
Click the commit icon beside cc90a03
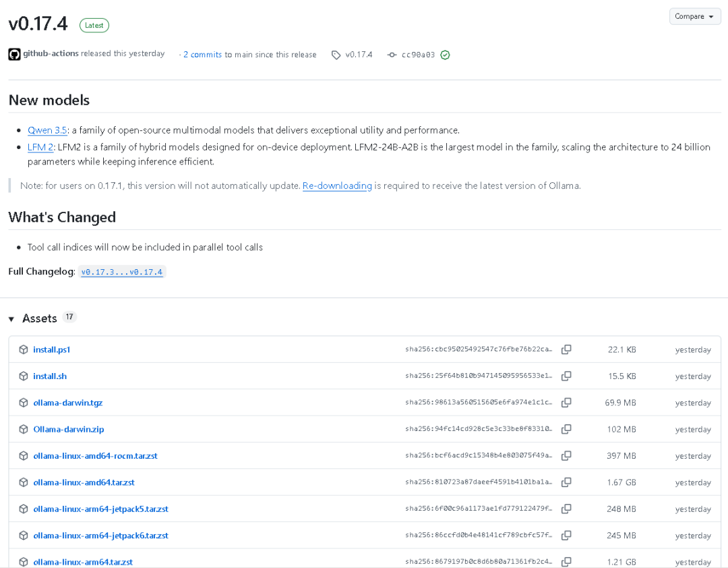pos(392,55)
